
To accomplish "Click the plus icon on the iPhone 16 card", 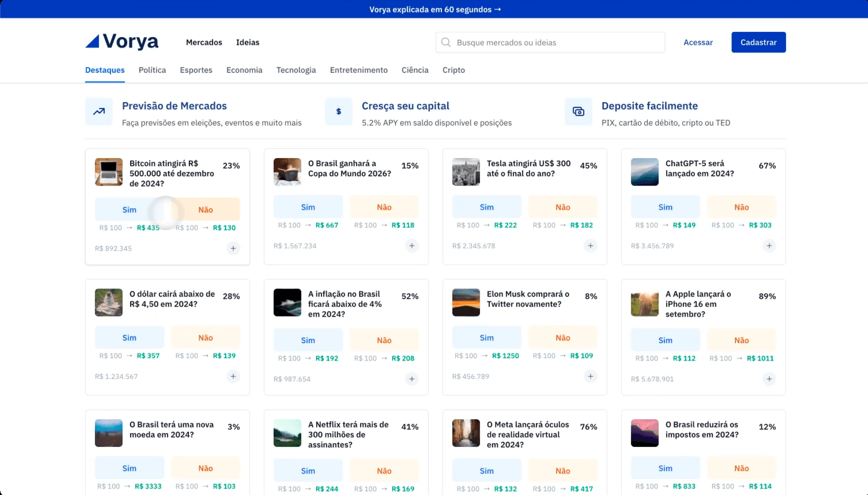I will click(769, 379).
